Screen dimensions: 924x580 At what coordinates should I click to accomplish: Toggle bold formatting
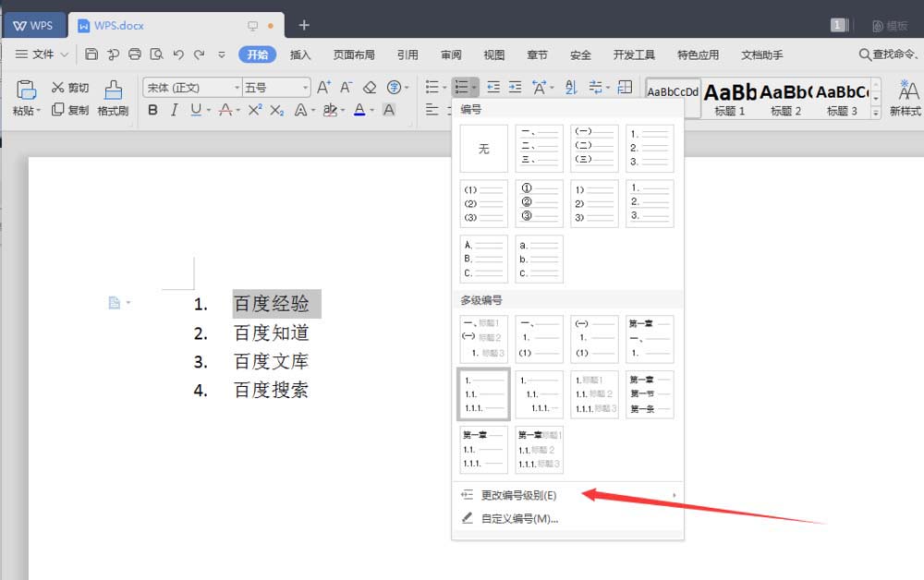coord(153,111)
